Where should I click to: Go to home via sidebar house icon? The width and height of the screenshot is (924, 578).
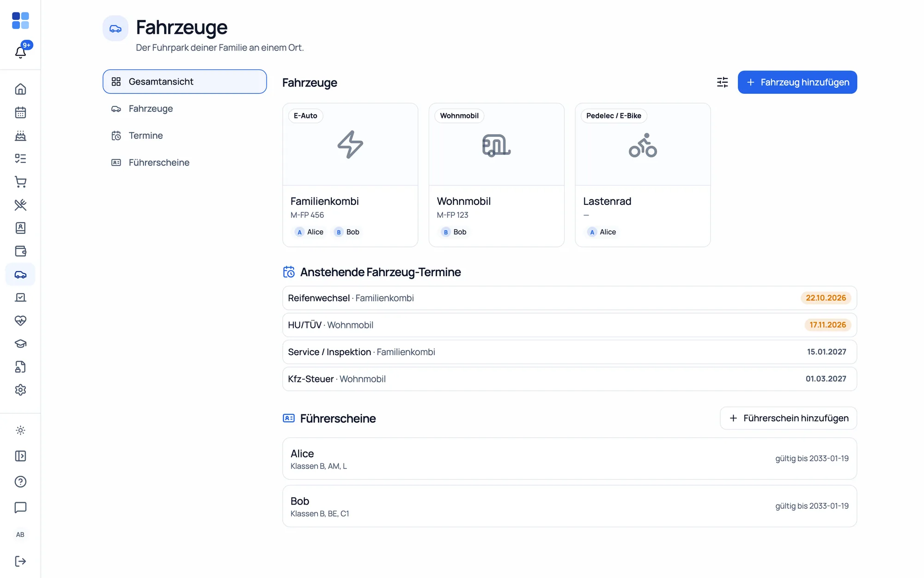coord(20,89)
